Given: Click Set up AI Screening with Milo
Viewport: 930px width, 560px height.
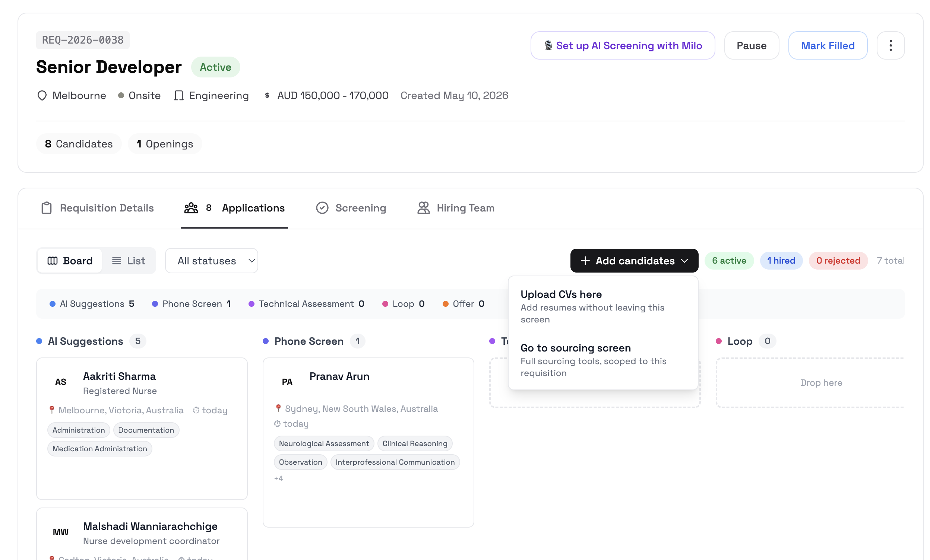Looking at the screenshot, I should 622,45.
